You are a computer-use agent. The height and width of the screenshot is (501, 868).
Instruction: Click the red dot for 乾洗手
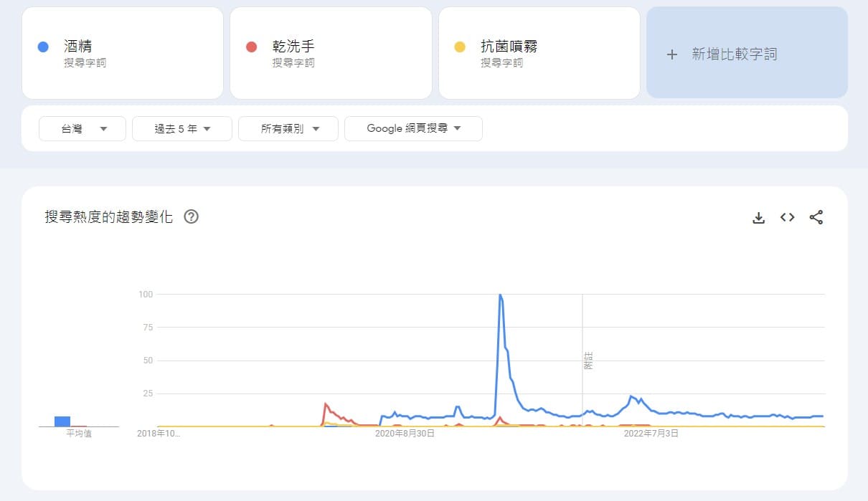[251, 47]
